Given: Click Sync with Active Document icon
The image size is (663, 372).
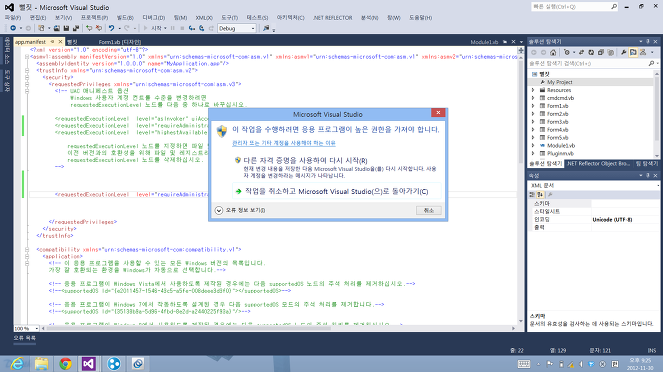Looking at the screenshot, I should (x=581, y=52).
